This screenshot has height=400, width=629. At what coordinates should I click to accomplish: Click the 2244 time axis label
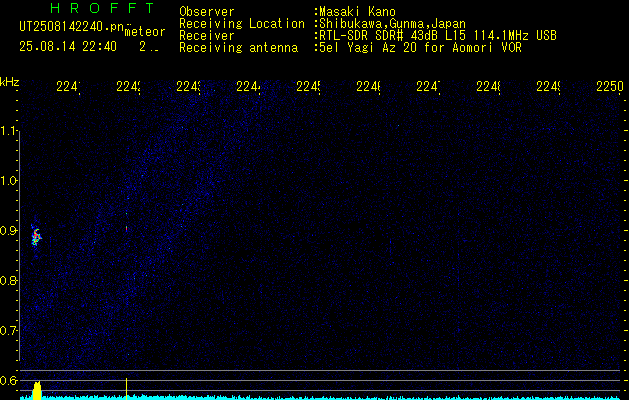click(x=248, y=86)
